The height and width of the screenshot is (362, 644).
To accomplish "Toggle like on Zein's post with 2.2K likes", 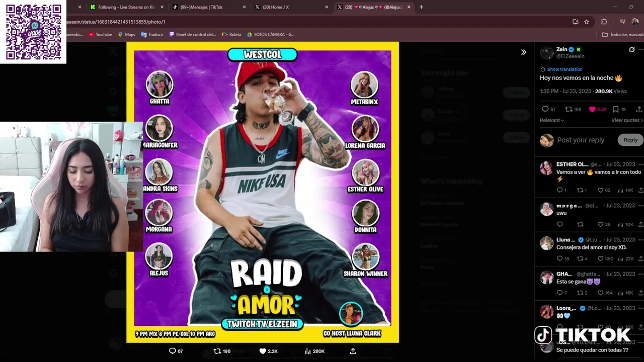I will 592,109.
